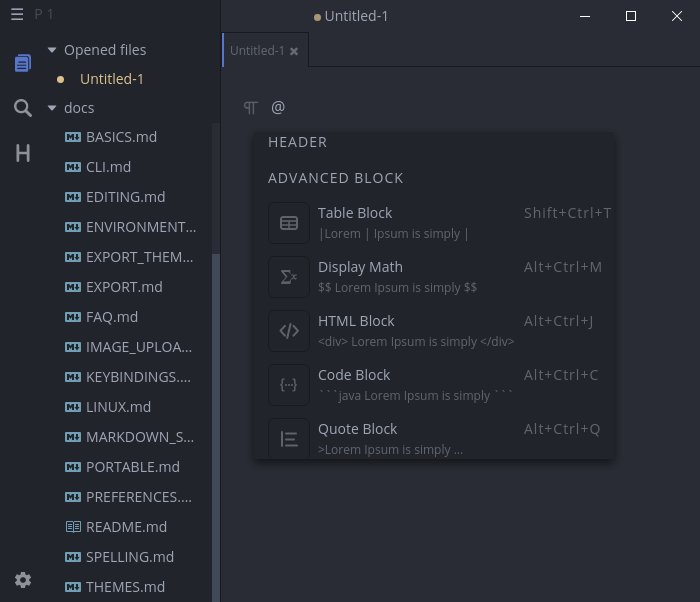Click the Table Block icon
This screenshot has width=700, height=602.
[289, 223]
